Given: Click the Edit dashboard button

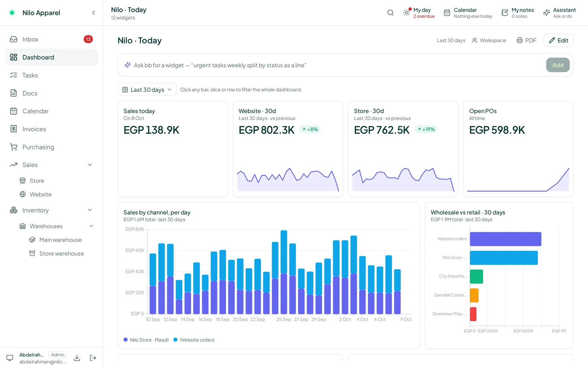Looking at the screenshot, I should [x=558, y=40].
